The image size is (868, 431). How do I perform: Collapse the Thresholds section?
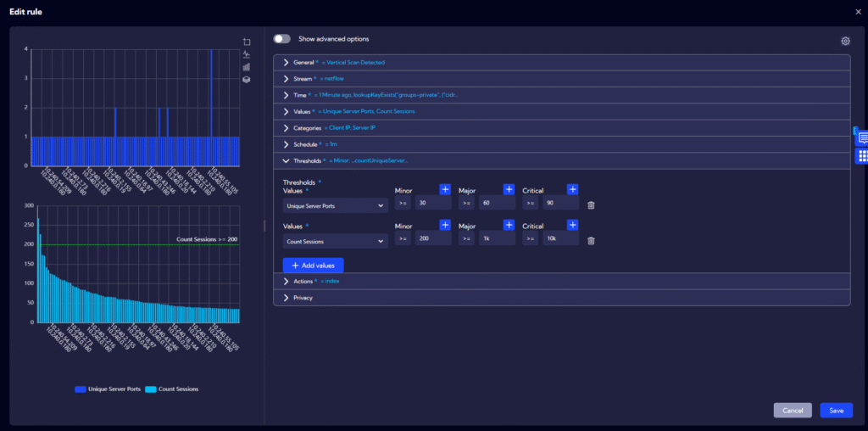coord(287,160)
